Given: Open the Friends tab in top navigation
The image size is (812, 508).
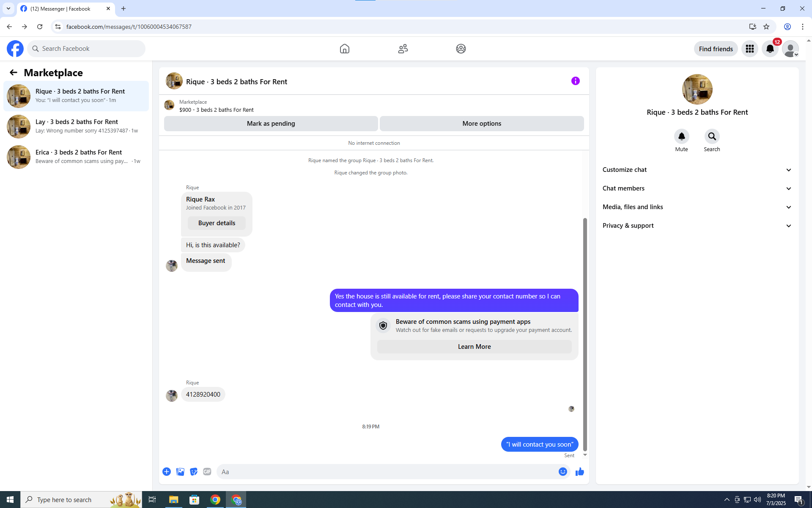Looking at the screenshot, I should click(x=403, y=49).
